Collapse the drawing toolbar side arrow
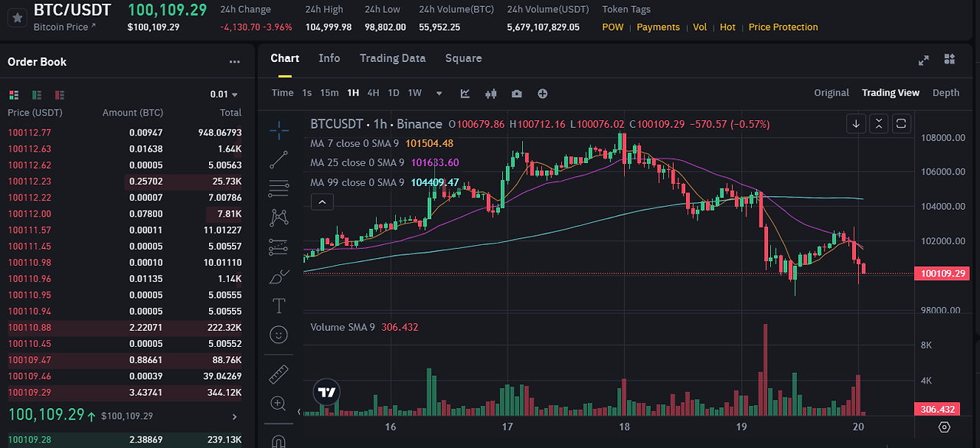This screenshot has height=448, width=980. click(299, 411)
